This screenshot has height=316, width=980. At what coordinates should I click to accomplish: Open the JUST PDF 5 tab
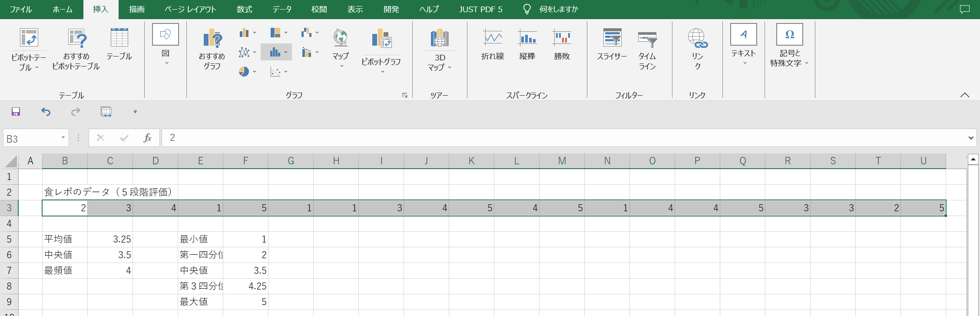(x=481, y=9)
